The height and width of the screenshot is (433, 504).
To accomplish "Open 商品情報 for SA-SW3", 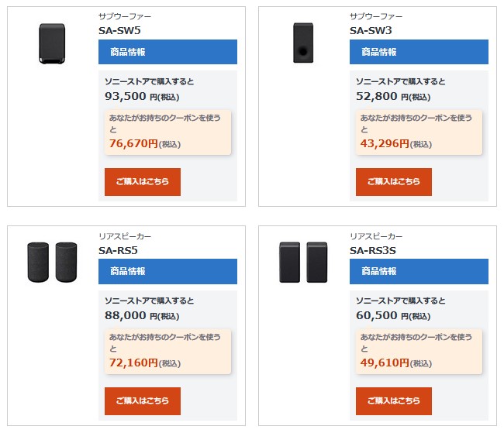I will 419,52.
